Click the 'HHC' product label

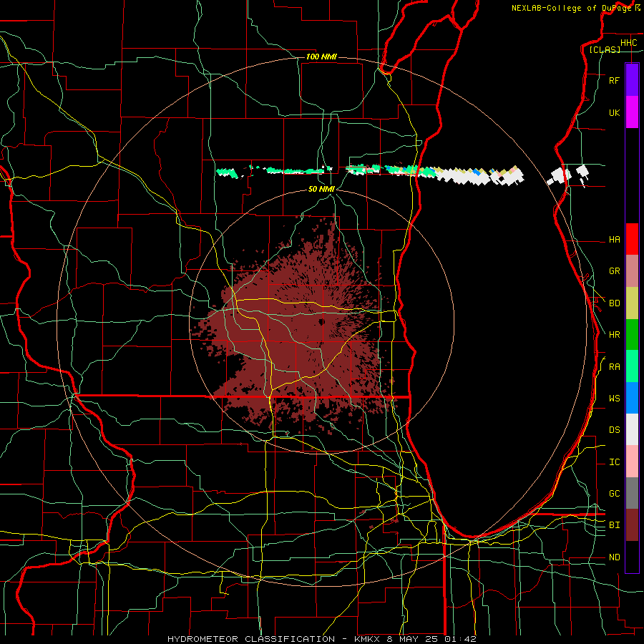[x=628, y=43]
